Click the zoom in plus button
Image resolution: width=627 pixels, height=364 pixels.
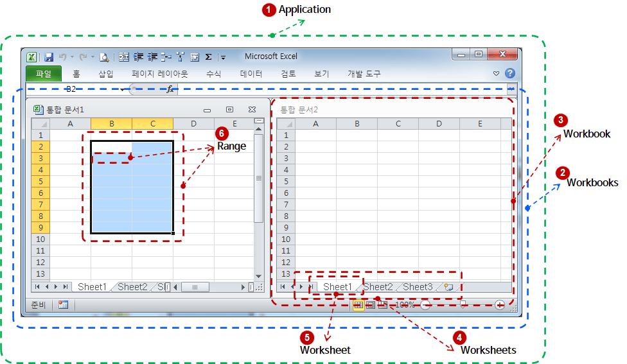pos(500,305)
